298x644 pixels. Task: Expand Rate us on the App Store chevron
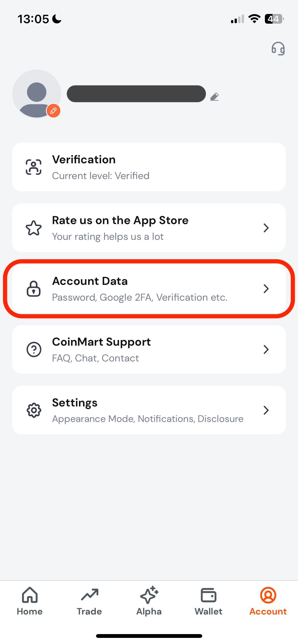click(266, 228)
